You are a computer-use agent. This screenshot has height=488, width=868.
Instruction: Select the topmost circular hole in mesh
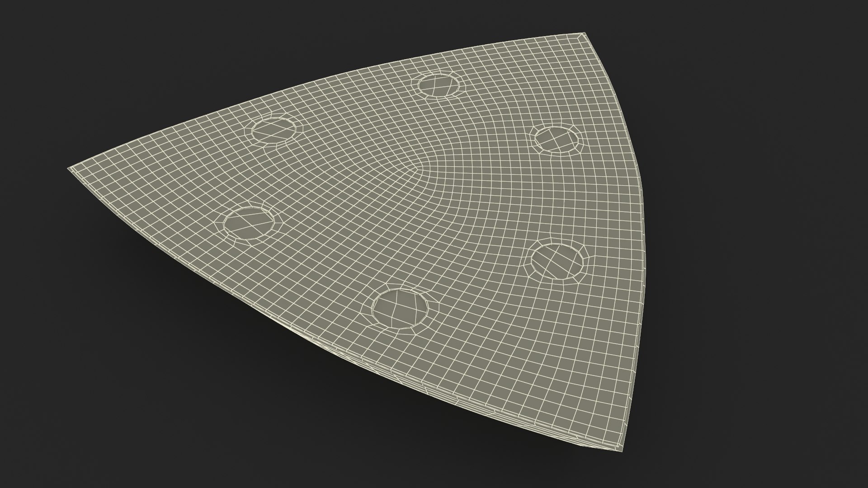click(439, 84)
